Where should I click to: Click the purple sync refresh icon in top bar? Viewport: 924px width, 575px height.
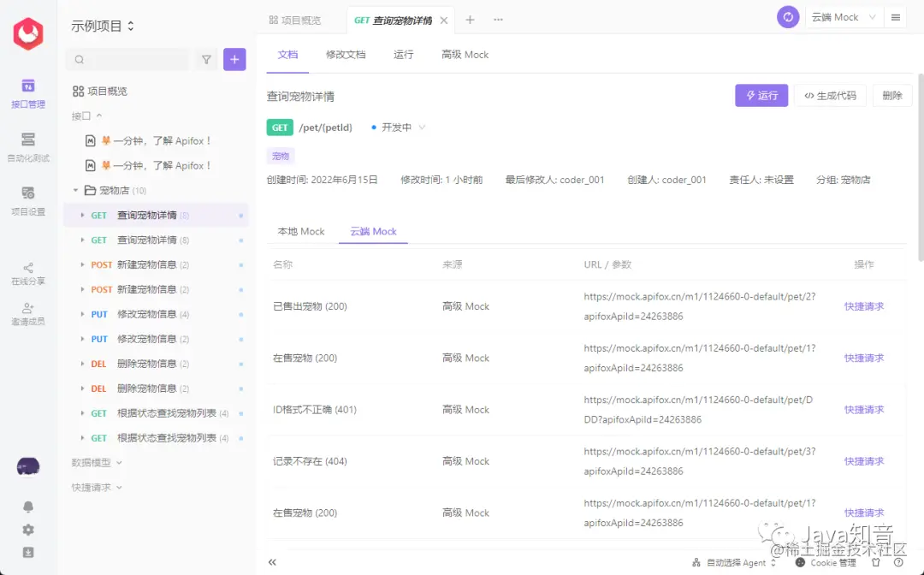[787, 16]
